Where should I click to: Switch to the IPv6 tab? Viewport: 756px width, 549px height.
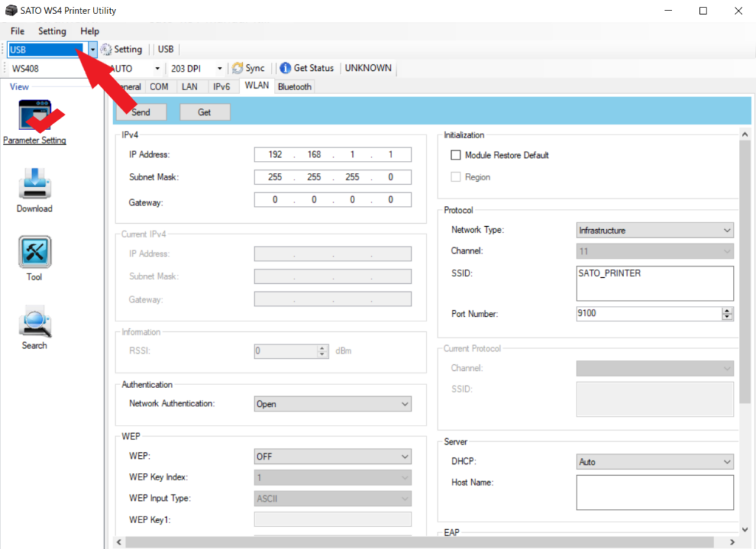(221, 87)
